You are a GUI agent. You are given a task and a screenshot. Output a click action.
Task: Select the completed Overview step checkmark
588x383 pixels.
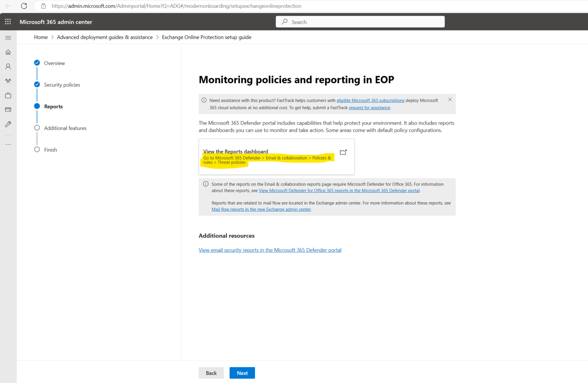tap(37, 62)
